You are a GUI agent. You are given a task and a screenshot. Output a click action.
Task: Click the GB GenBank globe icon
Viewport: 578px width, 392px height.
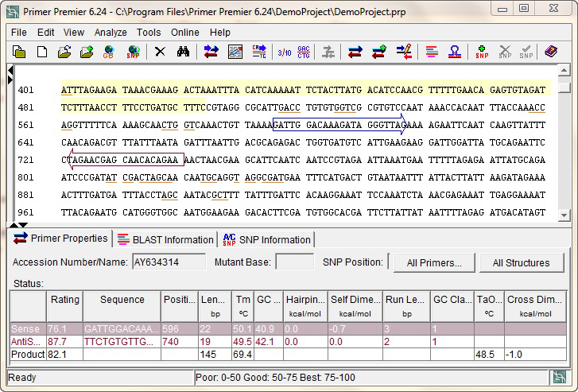pos(109,52)
